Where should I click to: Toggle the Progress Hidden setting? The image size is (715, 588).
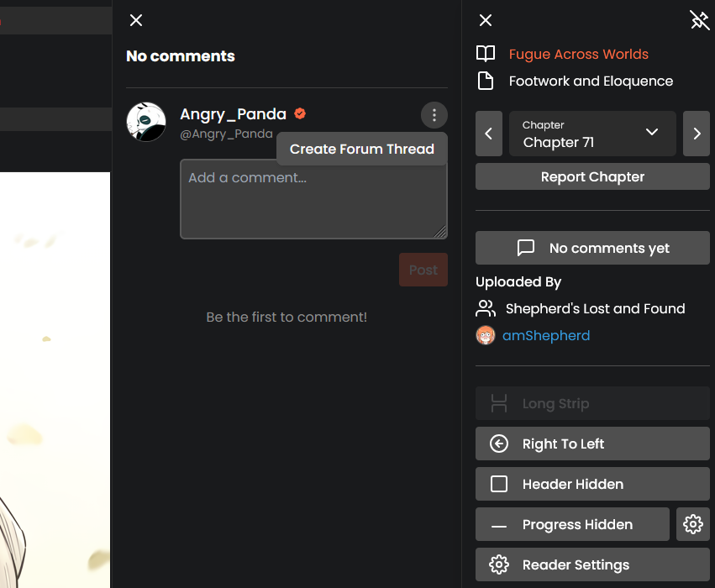click(572, 524)
